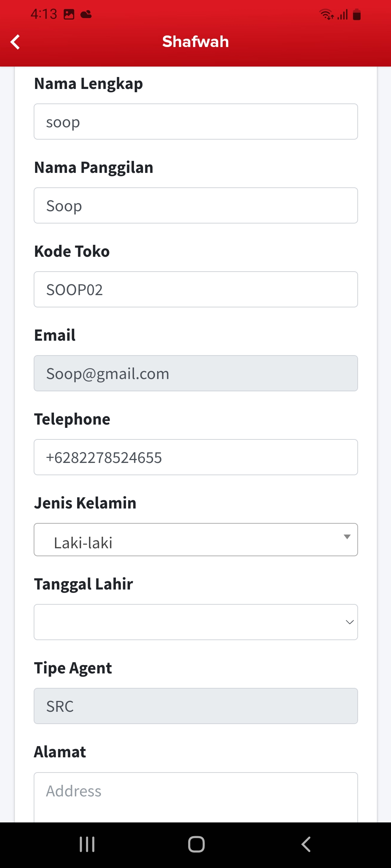Open Android recent apps button
This screenshot has height=868, width=391.
87,844
